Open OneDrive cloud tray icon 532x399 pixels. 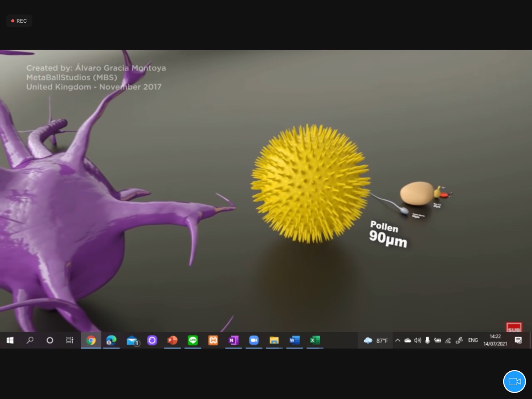pyautogui.click(x=408, y=340)
